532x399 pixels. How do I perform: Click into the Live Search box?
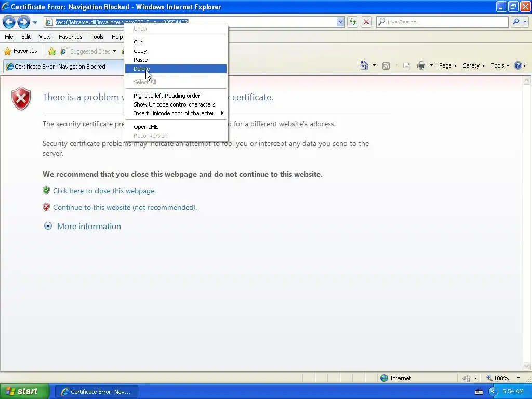[443, 22]
